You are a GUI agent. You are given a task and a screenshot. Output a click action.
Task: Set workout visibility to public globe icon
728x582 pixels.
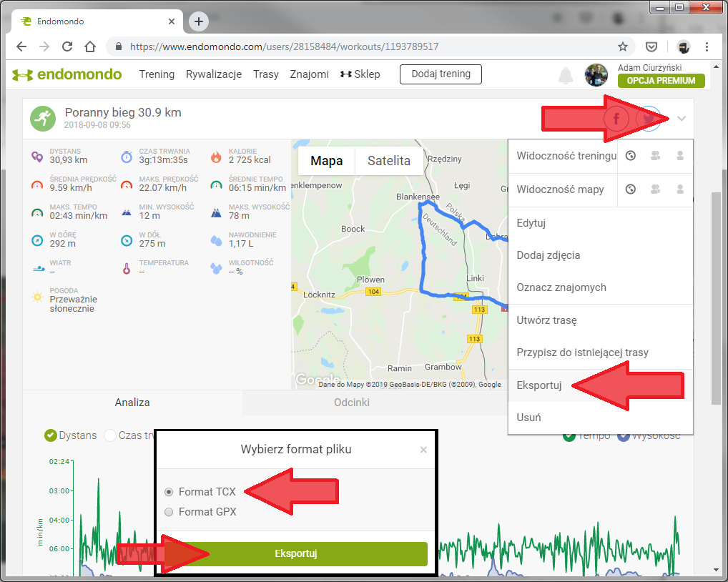tap(631, 156)
